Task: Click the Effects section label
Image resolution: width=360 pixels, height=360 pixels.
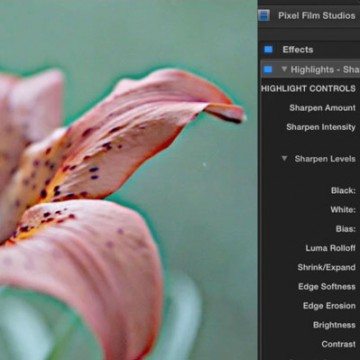Action: pos(298,50)
